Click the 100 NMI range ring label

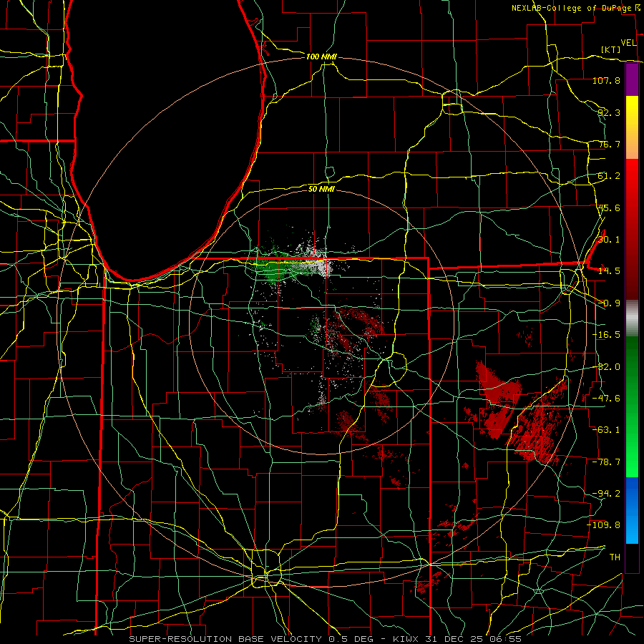[321, 57]
